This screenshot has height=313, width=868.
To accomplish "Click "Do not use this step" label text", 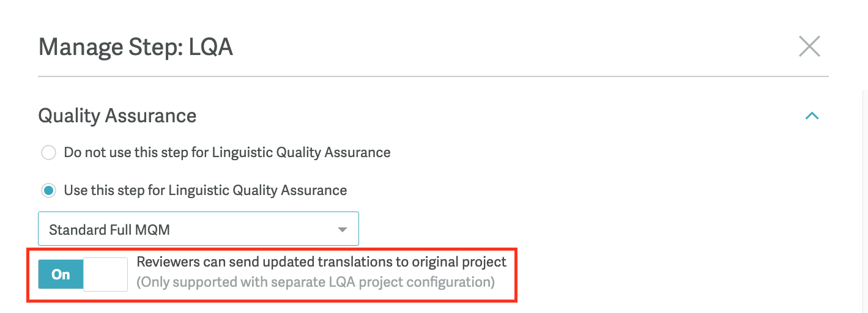I will point(227,152).
